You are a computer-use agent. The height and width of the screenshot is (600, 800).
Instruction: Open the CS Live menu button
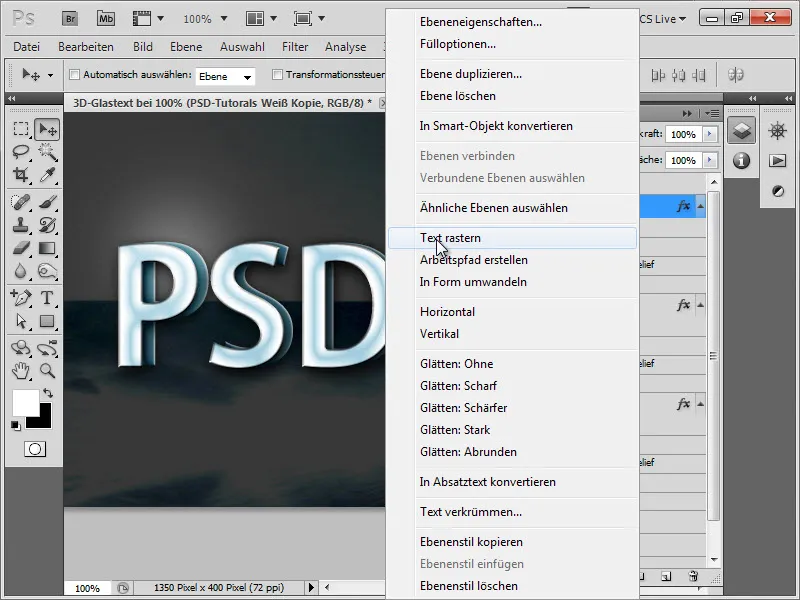coord(663,19)
